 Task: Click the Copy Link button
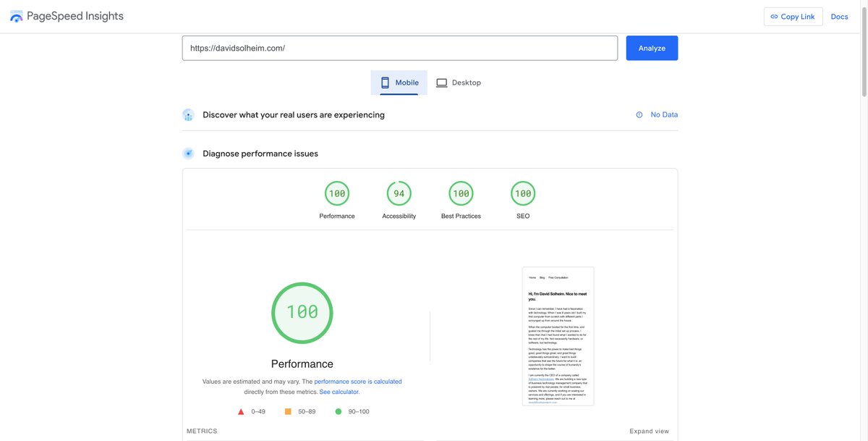pyautogui.click(x=793, y=17)
